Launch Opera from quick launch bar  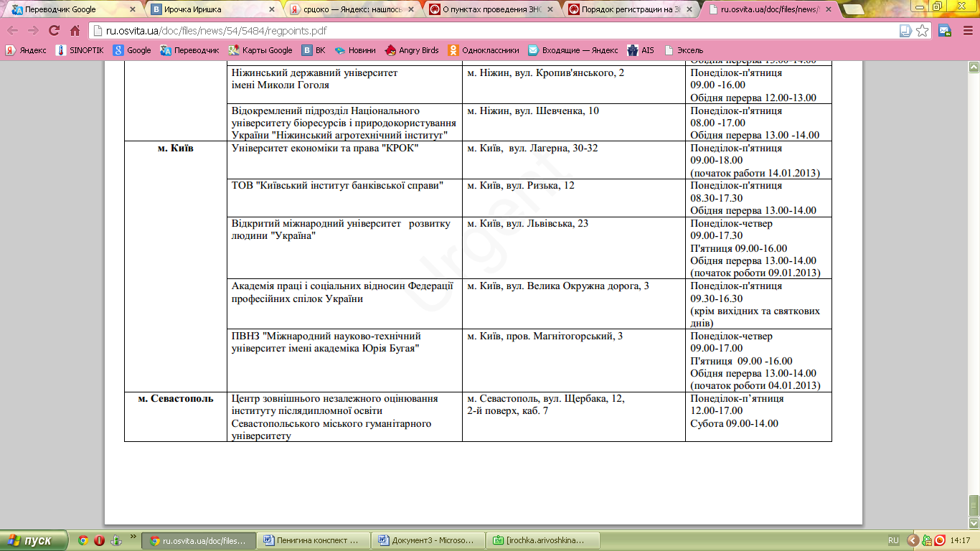[x=100, y=540]
